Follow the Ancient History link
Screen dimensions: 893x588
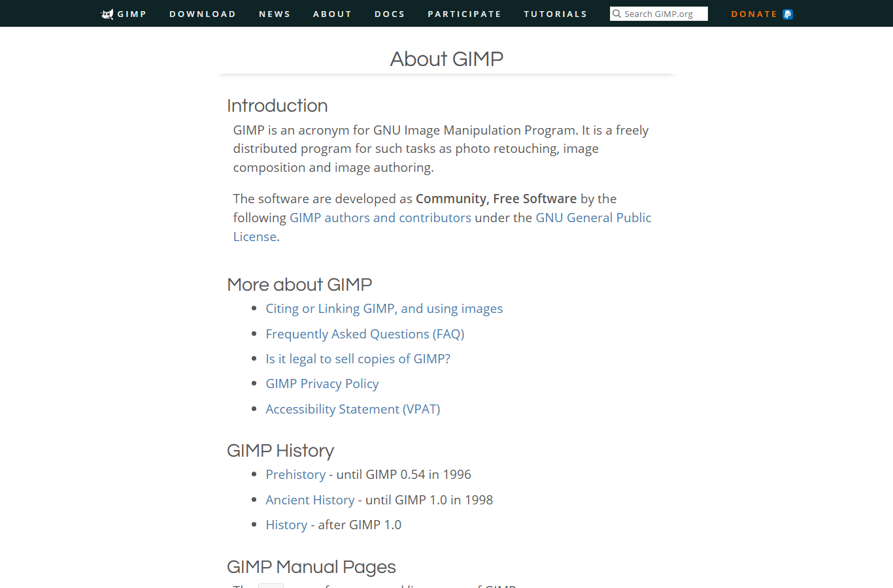310,500
